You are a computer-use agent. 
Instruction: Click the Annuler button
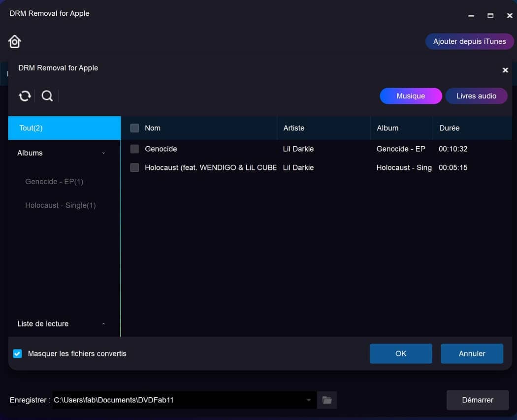pos(472,354)
